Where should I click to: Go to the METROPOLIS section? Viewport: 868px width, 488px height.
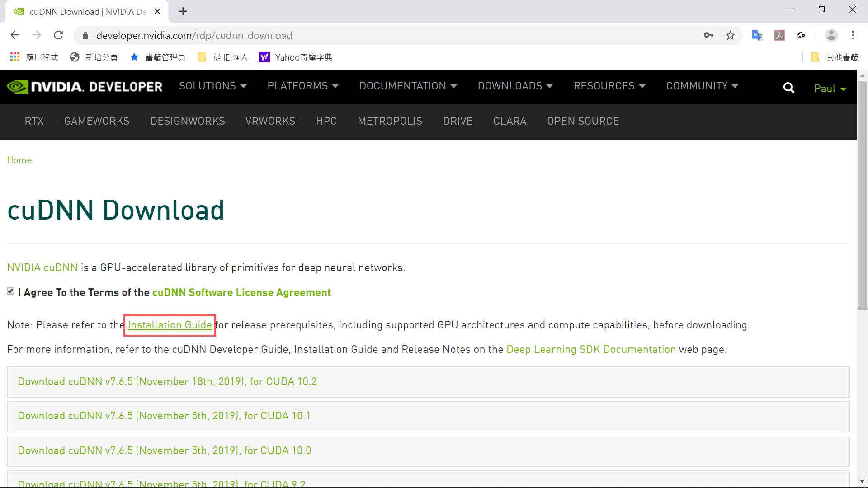[390, 121]
